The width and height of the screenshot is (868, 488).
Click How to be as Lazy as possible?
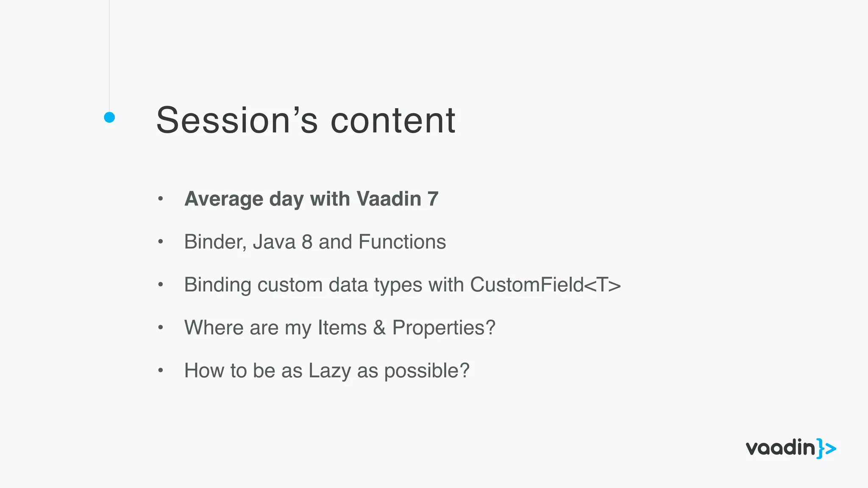coord(326,370)
